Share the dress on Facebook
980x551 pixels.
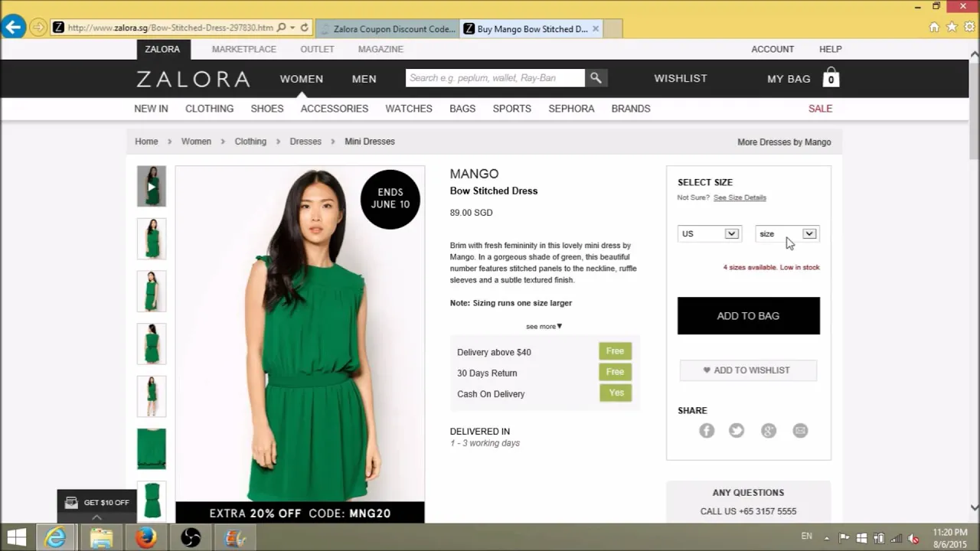tap(707, 431)
